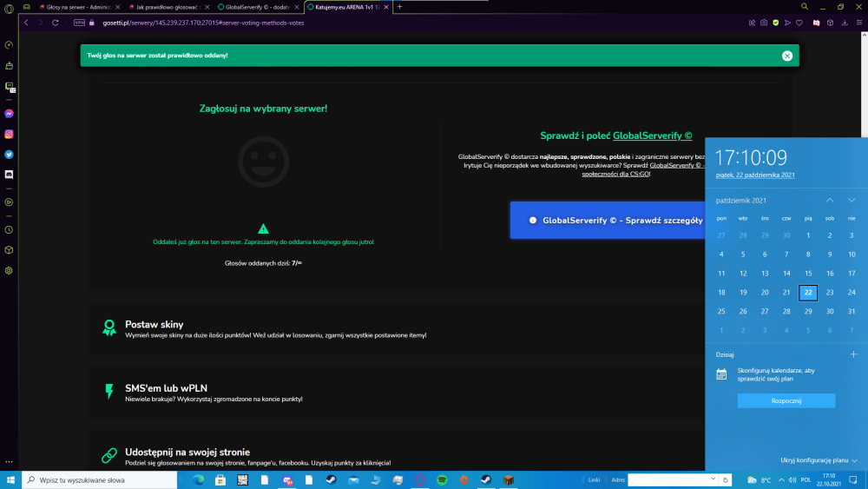This screenshot has height=489, width=868.
Task: Open the downloads icon in browser toolbar
Action: click(x=845, y=23)
